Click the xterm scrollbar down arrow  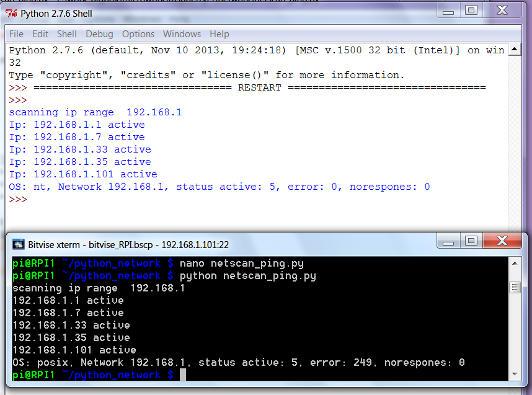(514, 374)
